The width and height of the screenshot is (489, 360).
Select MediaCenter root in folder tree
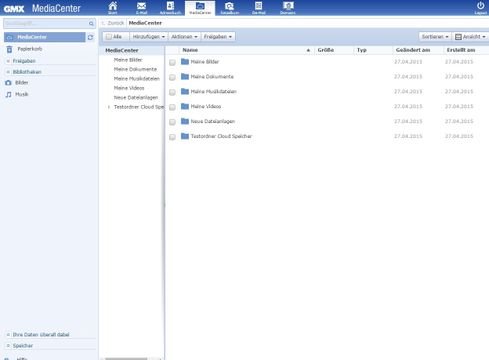[122, 50]
